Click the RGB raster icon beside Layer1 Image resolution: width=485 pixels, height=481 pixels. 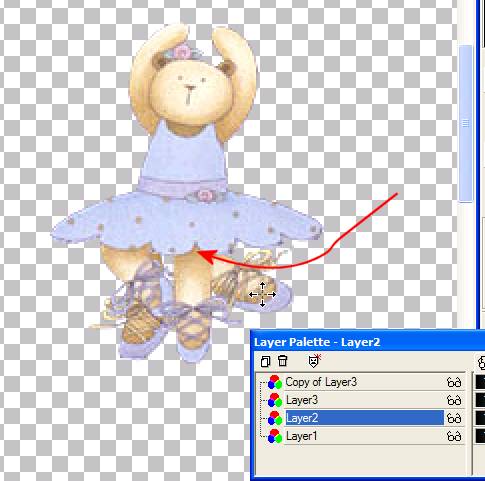[x=275, y=436]
